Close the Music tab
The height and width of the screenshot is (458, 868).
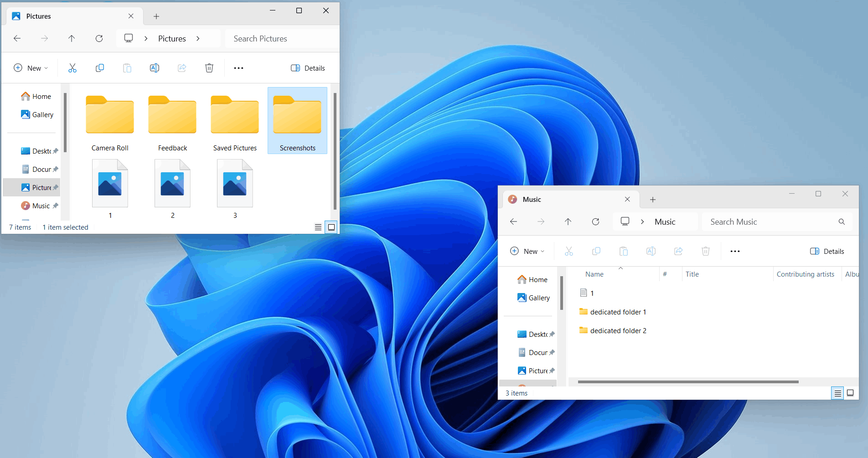point(627,199)
